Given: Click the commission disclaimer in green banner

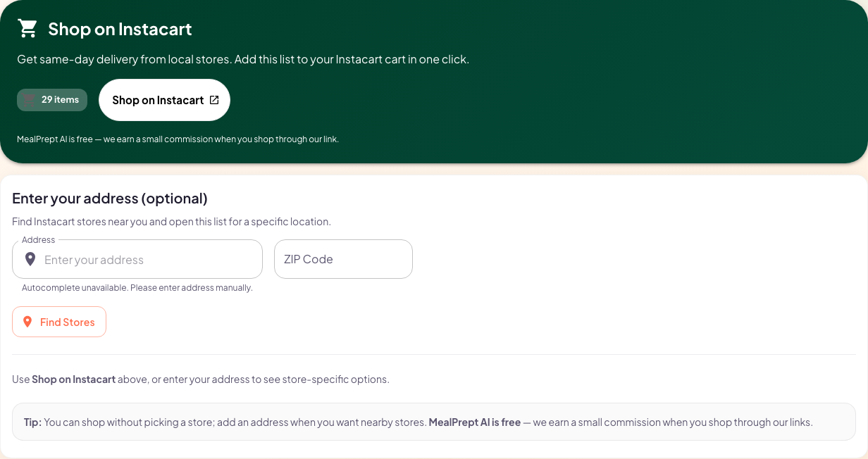Looking at the screenshot, I should pos(178,139).
